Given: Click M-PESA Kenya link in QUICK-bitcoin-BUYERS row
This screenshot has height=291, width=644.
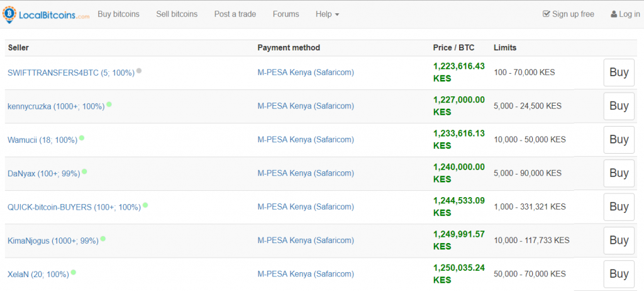Looking at the screenshot, I should tap(306, 207).
